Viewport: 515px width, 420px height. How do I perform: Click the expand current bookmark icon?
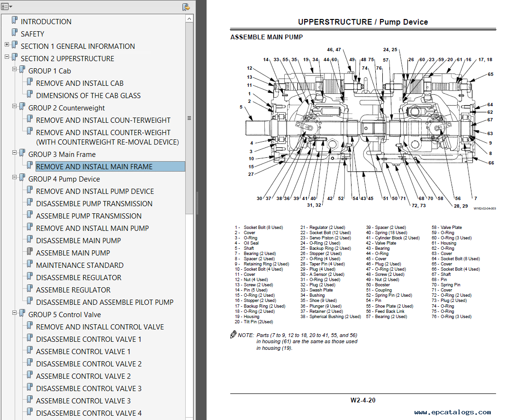click(x=186, y=7)
